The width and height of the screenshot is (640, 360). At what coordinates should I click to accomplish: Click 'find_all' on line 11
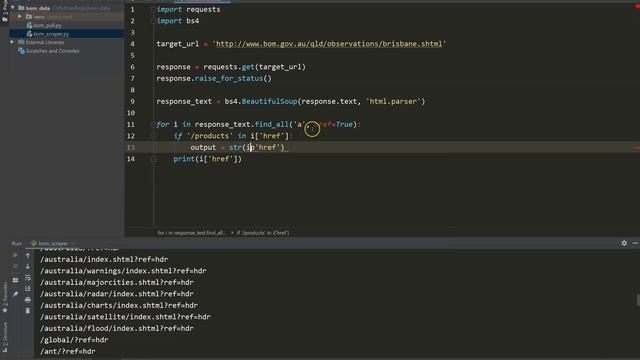pos(271,124)
